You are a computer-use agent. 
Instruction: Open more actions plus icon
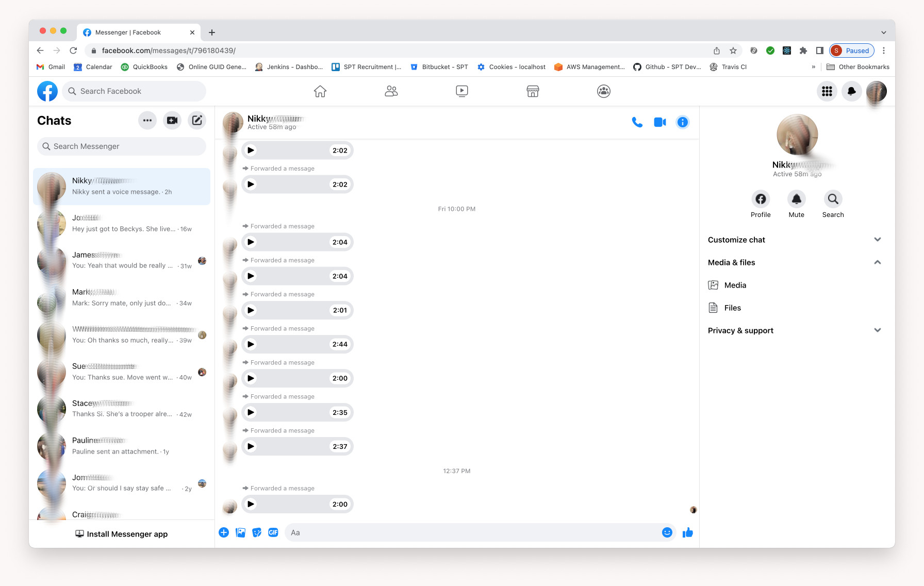(x=224, y=532)
